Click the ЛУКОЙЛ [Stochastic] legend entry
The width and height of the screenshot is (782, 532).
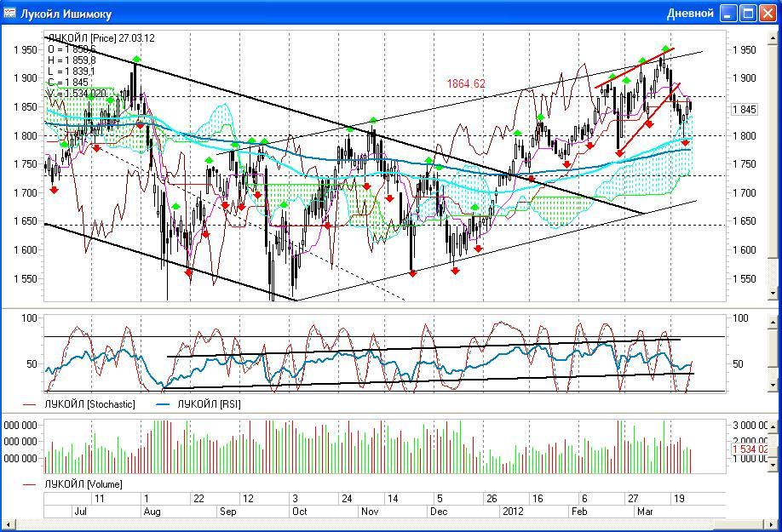pyautogui.click(x=89, y=404)
